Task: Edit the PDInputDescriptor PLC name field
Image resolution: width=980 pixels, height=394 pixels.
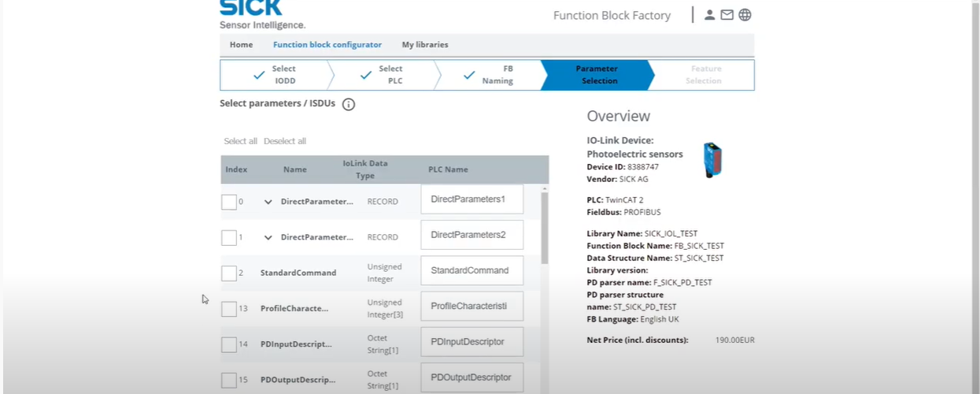Action: coord(472,342)
